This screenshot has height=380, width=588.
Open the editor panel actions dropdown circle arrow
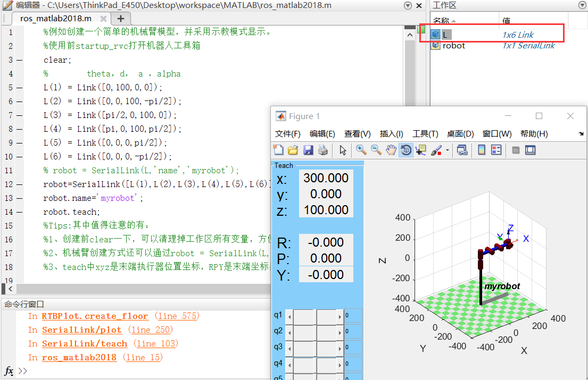408,5
